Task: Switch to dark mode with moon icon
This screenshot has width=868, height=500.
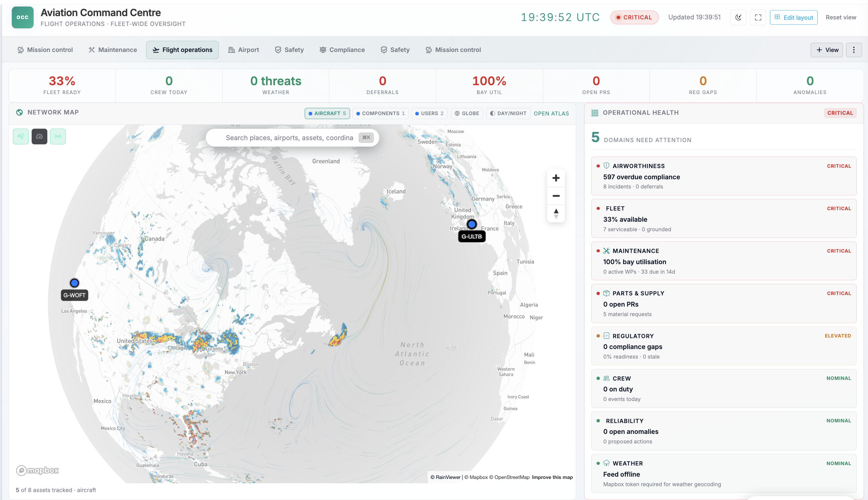Action: 738,17
